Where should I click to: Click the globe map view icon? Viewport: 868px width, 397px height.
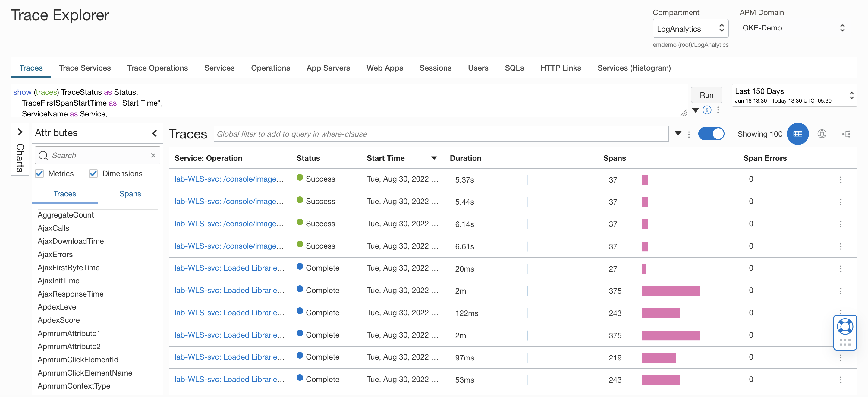pos(822,134)
